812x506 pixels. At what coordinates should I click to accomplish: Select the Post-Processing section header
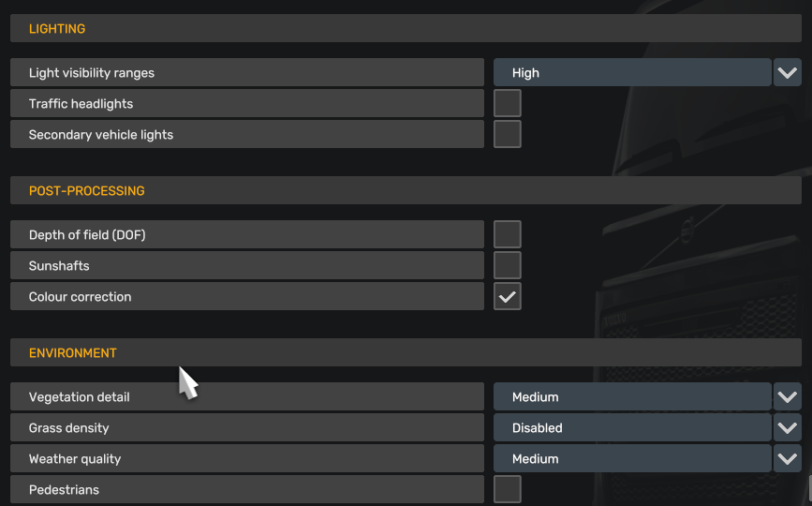[x=406, y=190]
